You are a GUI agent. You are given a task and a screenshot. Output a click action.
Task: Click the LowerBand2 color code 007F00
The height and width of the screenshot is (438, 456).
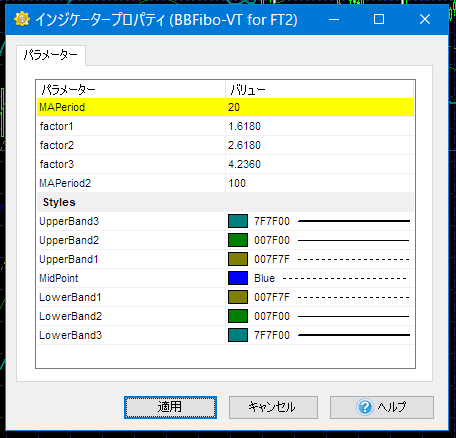point(272,316)
